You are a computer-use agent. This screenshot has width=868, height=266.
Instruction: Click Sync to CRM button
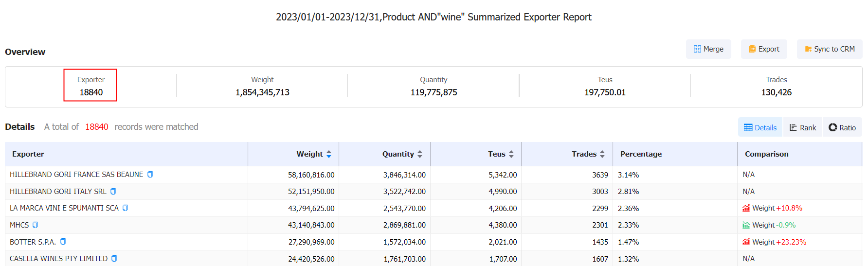(830, 49)
